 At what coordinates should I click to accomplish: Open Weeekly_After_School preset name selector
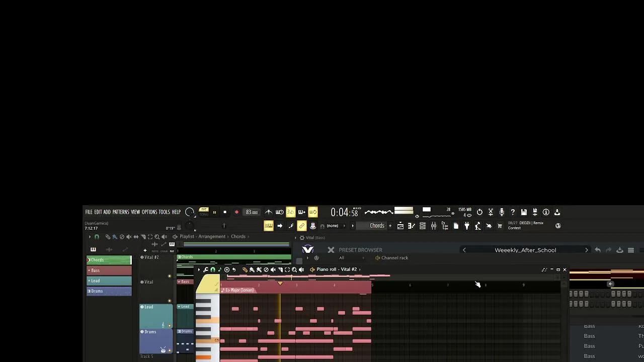525,250
